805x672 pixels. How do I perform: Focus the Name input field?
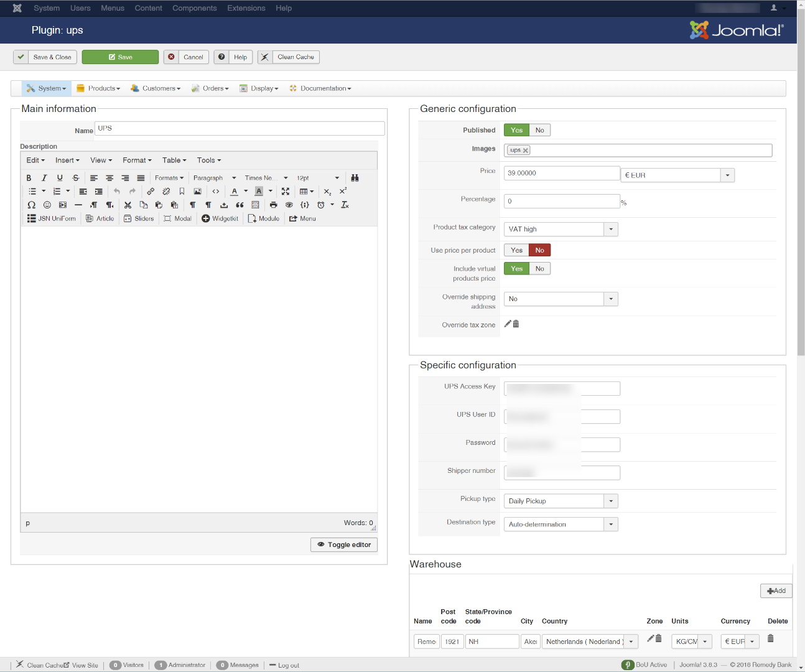(x=240, y=129)
